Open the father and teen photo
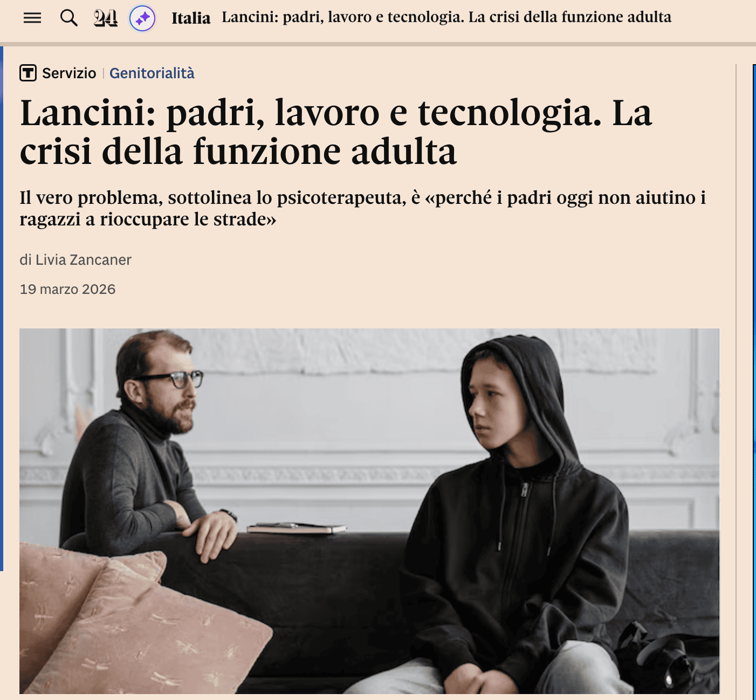Image resolution: width=756 pixels, height=700 pixels. coord(369,511)
